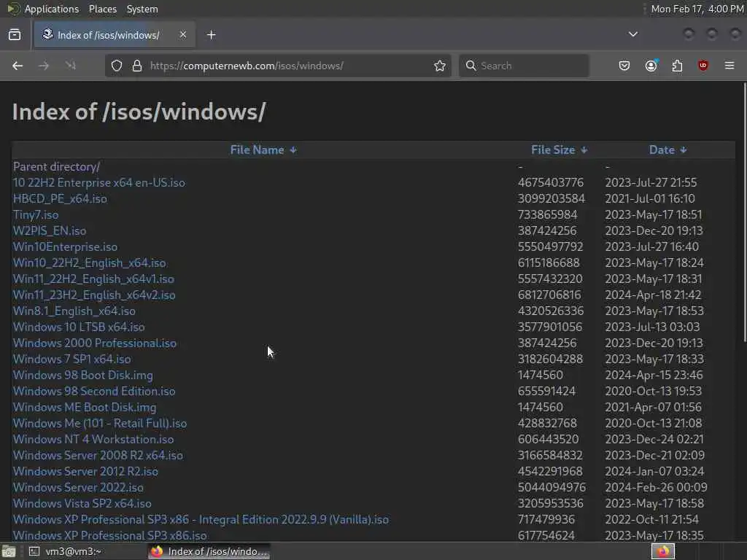Click Win11_22H2_English_x64v1.iso link
The image size is (747, 560).
point(93,279)
